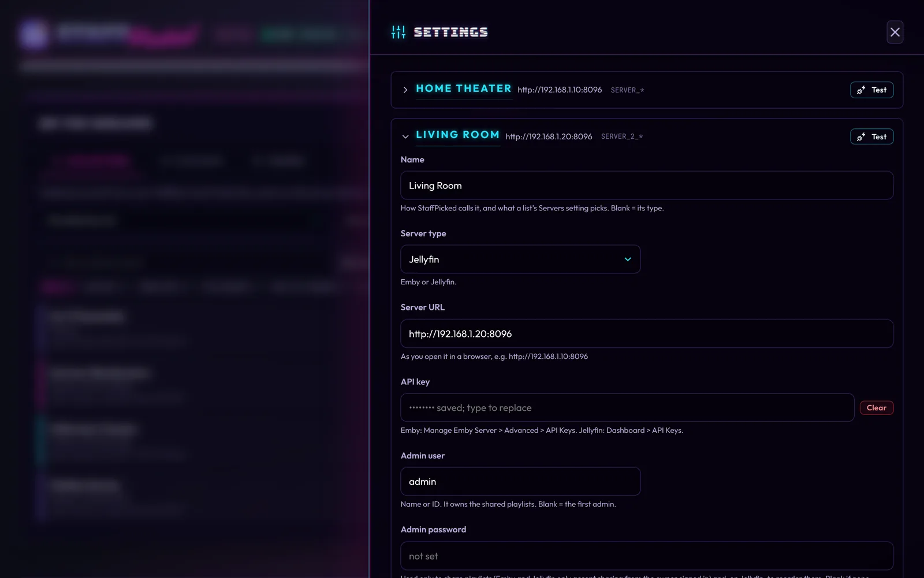The width and height of the screenshot is (924, 578).
Task: Close the Settings panel with the X
Action: click(895, 32)
